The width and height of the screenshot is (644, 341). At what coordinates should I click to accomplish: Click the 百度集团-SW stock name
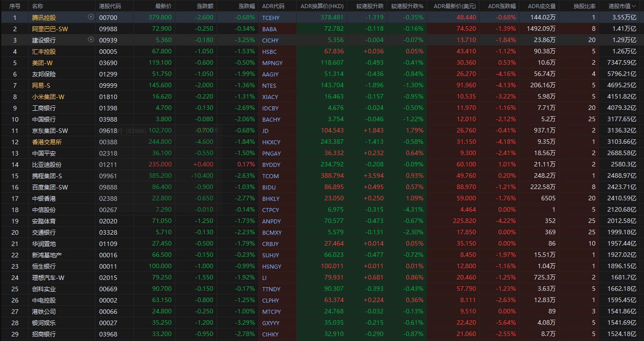(x=50, y=187)
